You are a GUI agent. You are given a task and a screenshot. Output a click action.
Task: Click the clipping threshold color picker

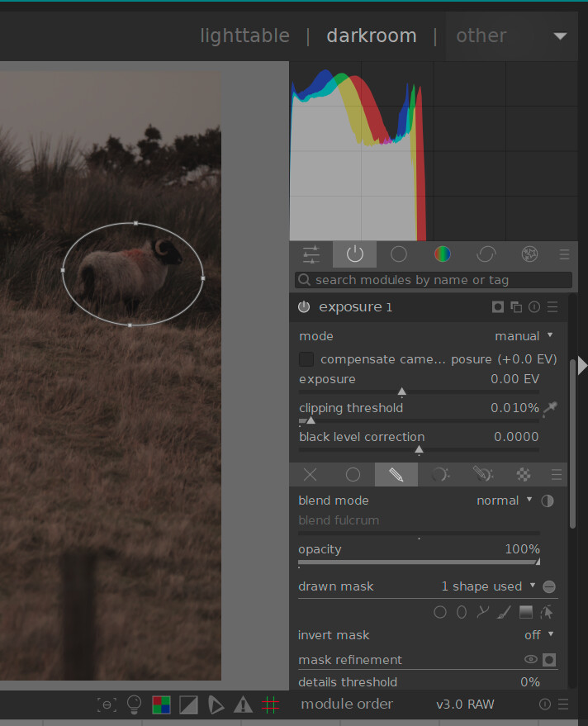click(x=550, y=407)
